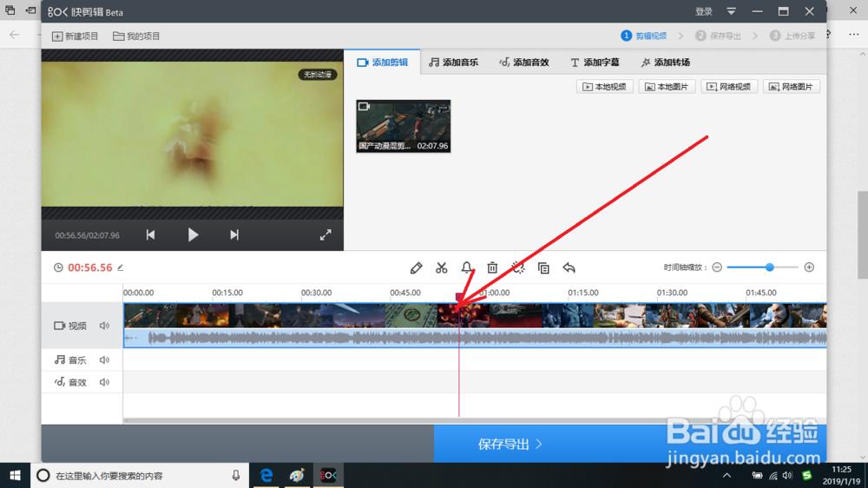
Task: Click the pinwheel app in taskbar
Action: [297, 475]
